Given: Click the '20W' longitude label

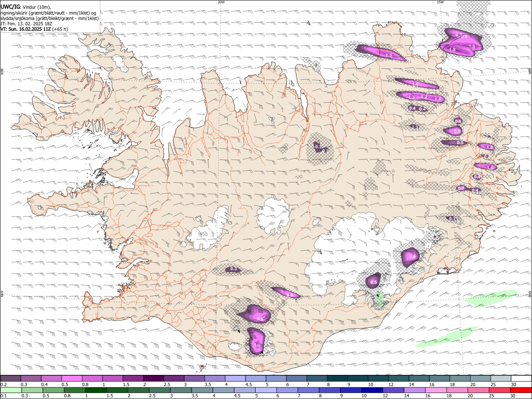Looking at the screenshot, I should pyautogui.click(x=221, y=2).
